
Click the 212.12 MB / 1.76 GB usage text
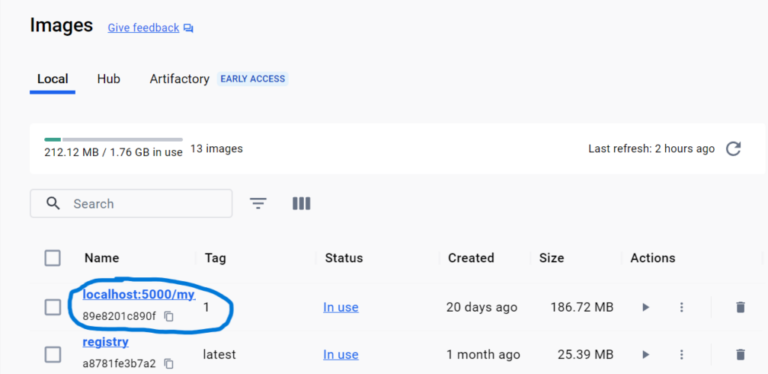pos(114,152)
